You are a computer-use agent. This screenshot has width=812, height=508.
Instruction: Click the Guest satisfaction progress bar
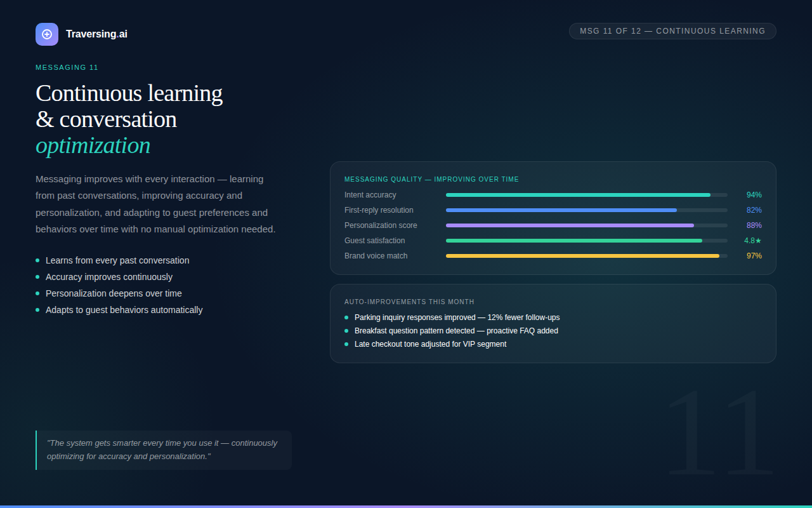coord(587,241)
